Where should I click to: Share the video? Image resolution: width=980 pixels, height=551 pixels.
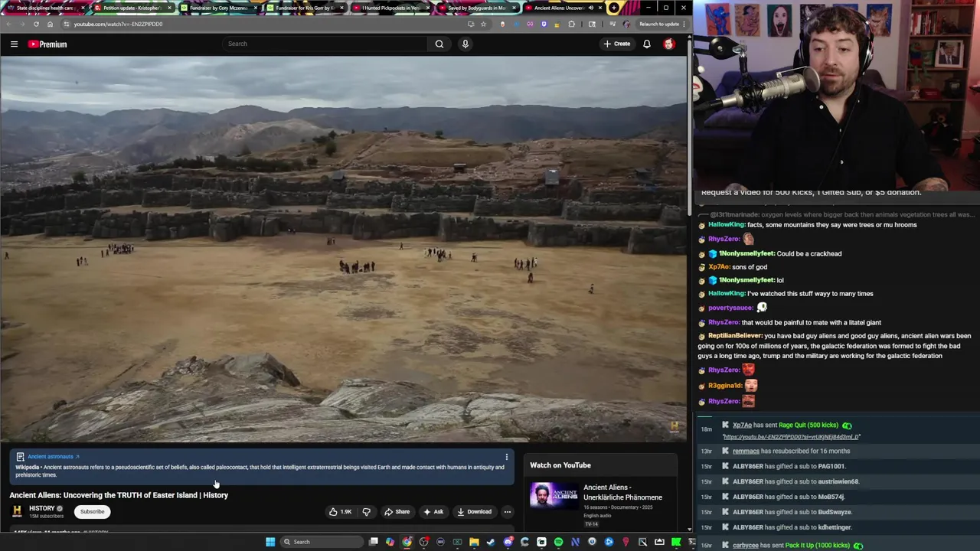(397, 512)
